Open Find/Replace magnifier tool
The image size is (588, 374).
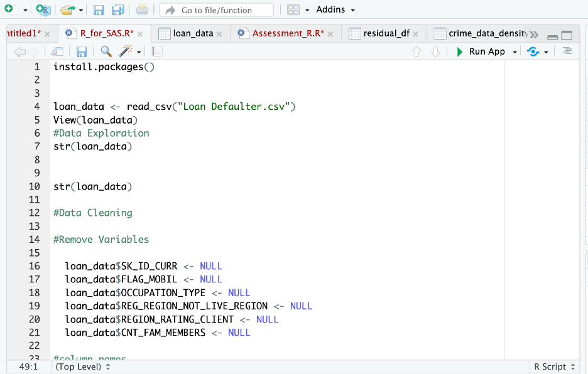(106, 51)
